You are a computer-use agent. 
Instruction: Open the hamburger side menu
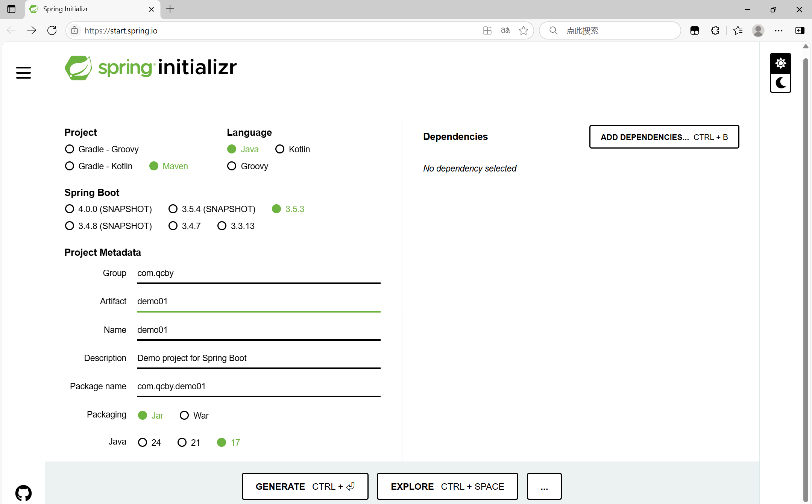[x=23, y=73]
